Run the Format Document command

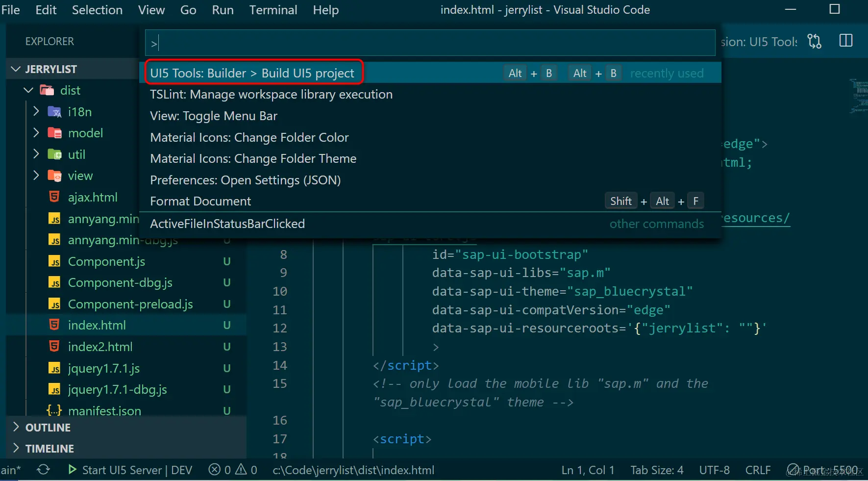[430, 201]
